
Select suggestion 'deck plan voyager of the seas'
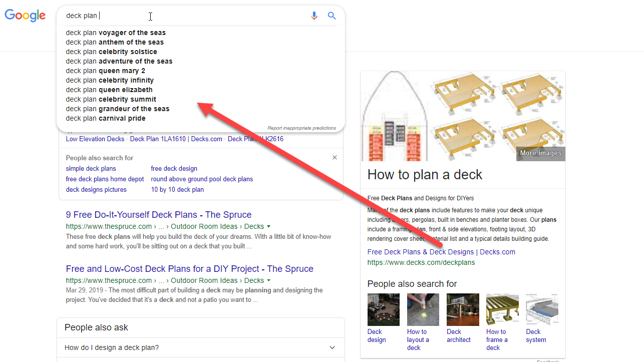coord(116,33)
